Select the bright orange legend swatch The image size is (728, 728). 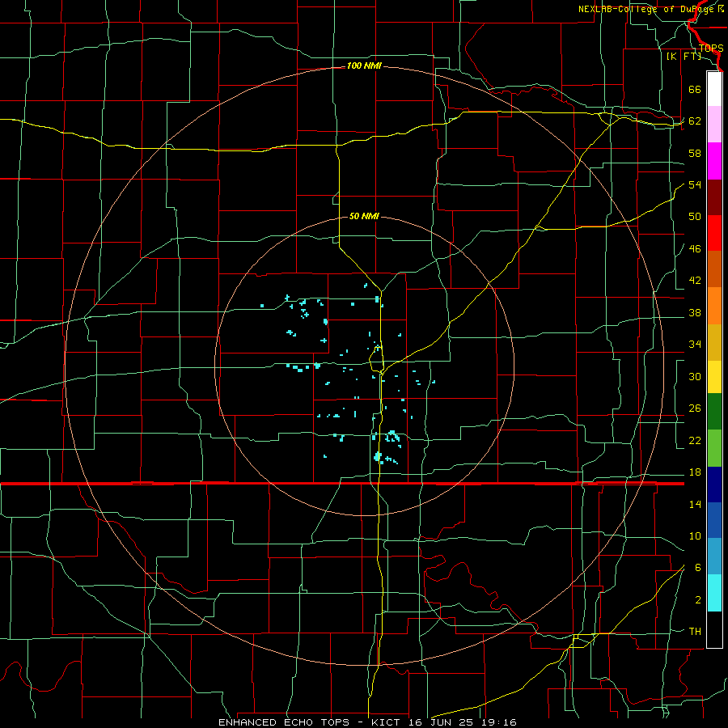[714, 306]
